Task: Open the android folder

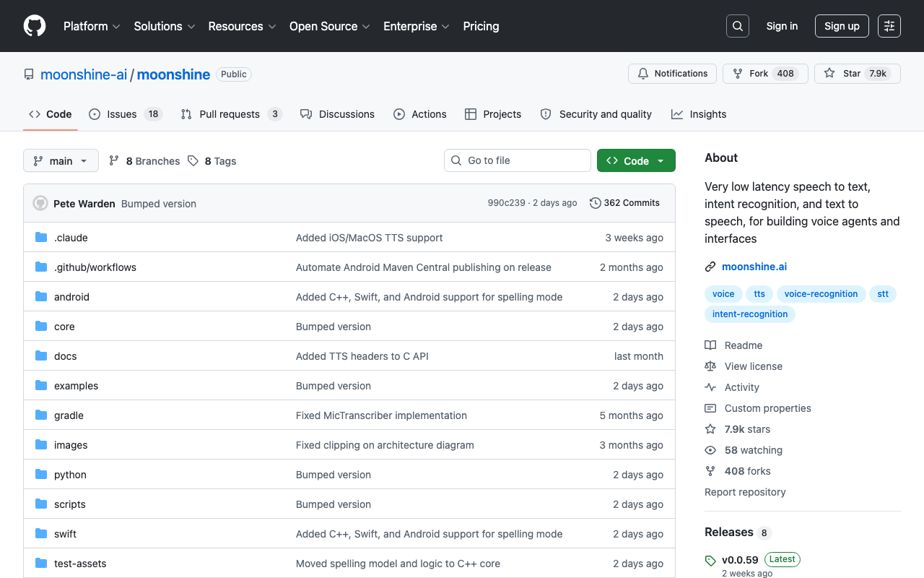Action: (71, 297)
